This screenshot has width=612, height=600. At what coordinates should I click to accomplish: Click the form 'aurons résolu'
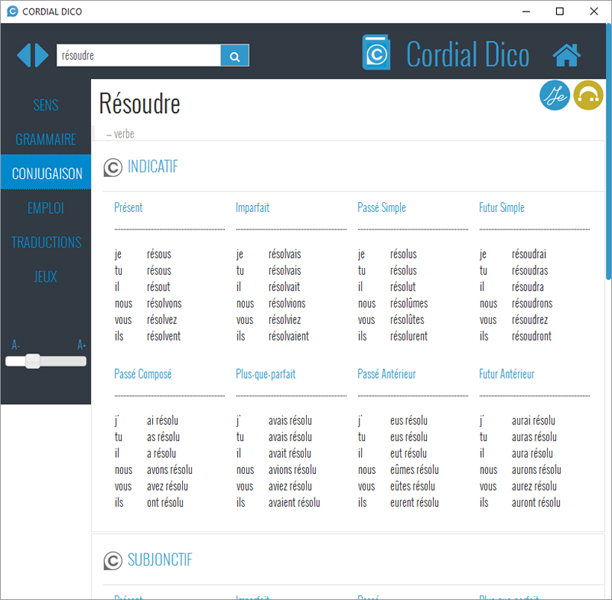[x=537, y=470]
